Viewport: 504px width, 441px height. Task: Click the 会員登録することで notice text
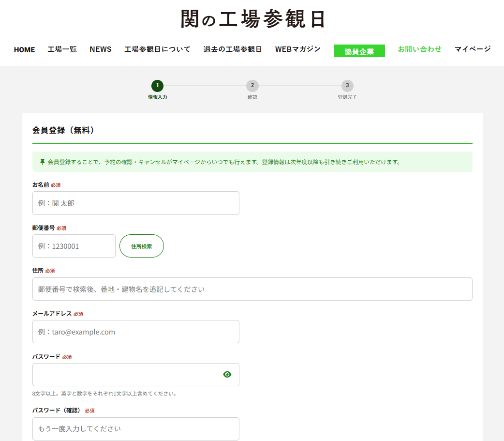224,162
